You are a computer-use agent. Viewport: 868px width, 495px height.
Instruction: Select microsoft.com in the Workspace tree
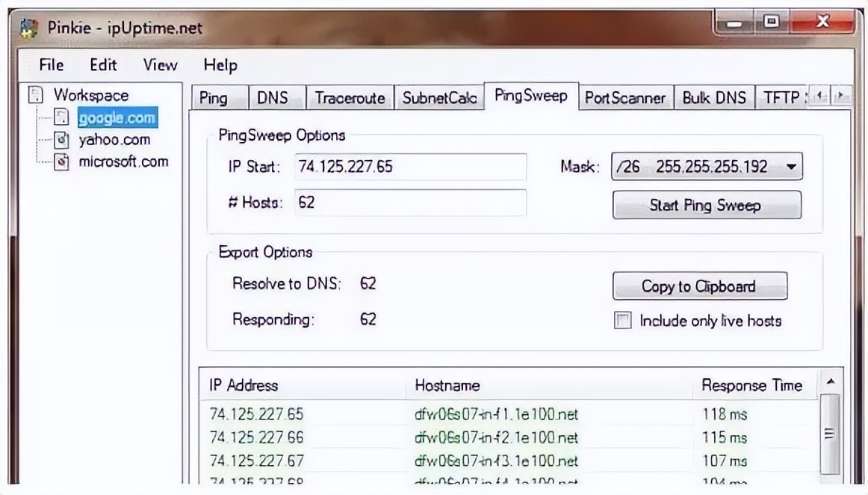123,162
